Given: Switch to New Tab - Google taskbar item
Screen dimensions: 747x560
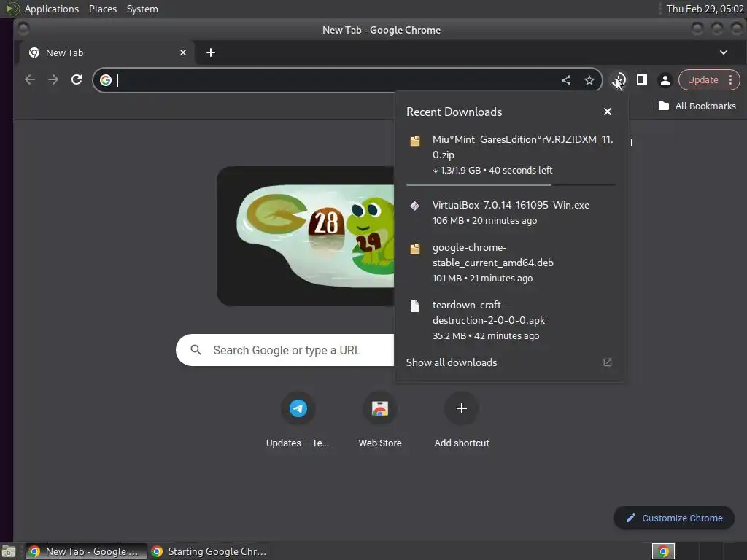Looking at the screenshot, I should click(x=86, y=551).
